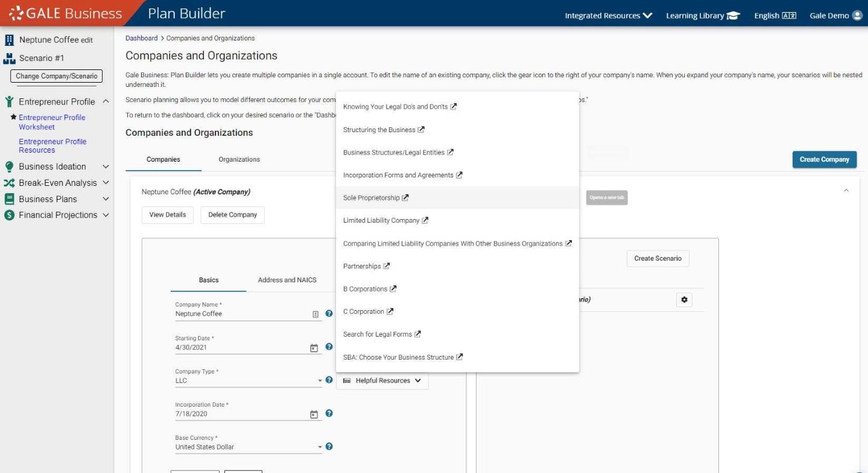Open the Entrepreneur Profile Resources link
Image resolution: width=868 pixels, height=473 pixels.
pos(52,146)
